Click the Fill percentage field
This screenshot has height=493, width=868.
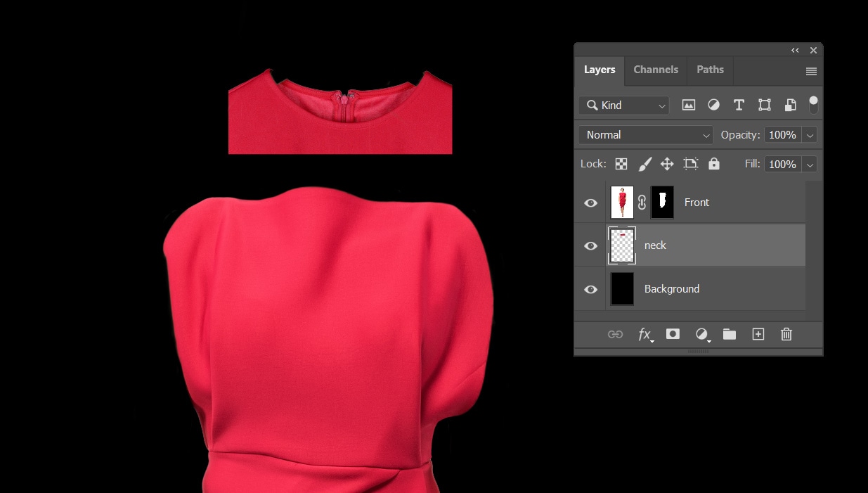tap(782, 164)
